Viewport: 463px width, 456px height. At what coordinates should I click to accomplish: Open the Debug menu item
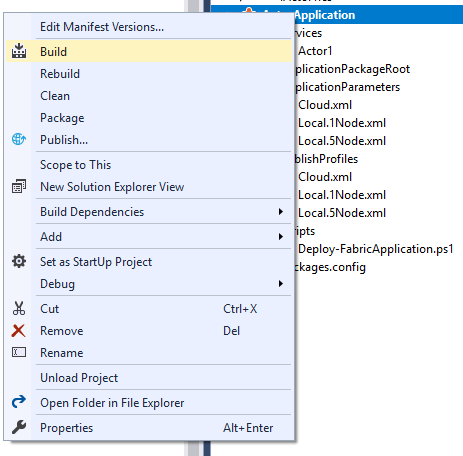tap(148, 284)
